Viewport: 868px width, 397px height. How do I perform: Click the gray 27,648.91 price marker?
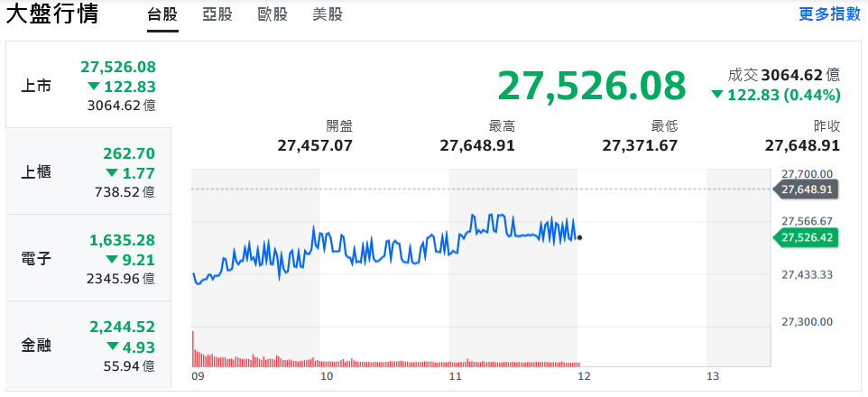(808, 189)
